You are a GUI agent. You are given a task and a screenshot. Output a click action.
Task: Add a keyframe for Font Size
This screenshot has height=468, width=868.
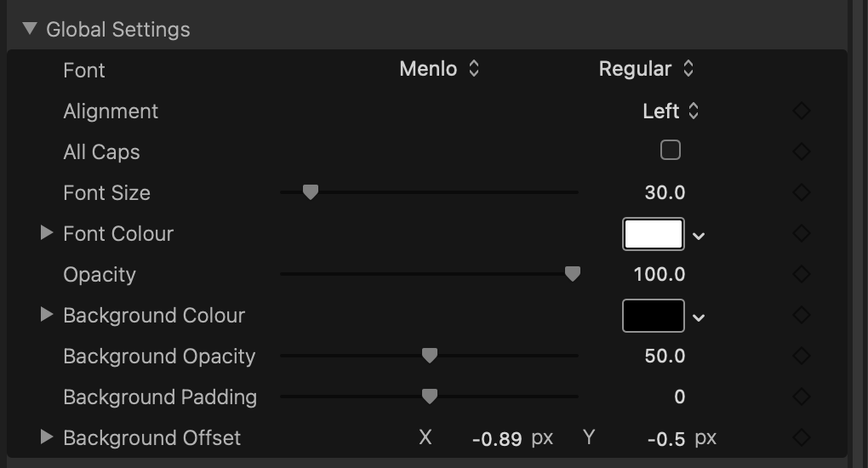801,193
